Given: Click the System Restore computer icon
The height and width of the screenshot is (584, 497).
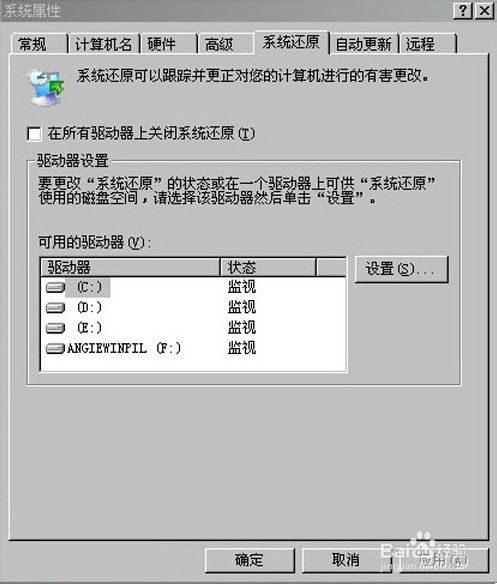Looking at the screenshot, I should [45, 87].
